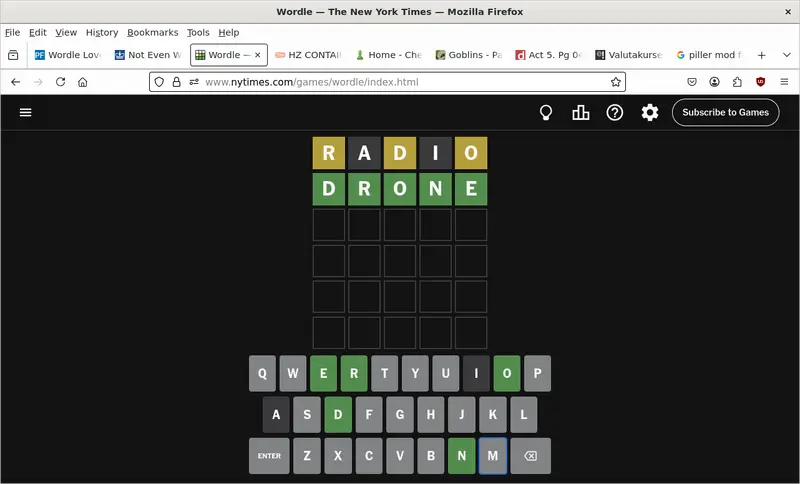Viewport: 800px width, 484px height.
Task: Click the green D key on the keyboard
Action: point(338,415)
